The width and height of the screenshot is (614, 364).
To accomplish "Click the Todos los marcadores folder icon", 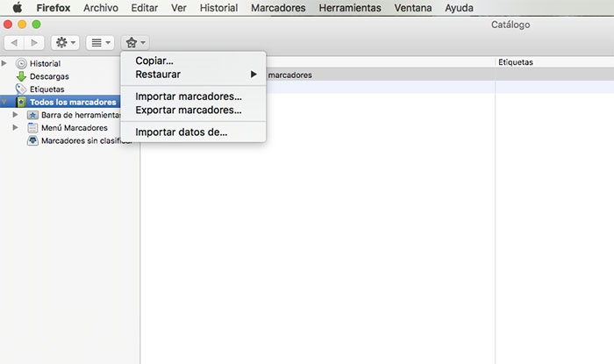I will pos(22,103).
